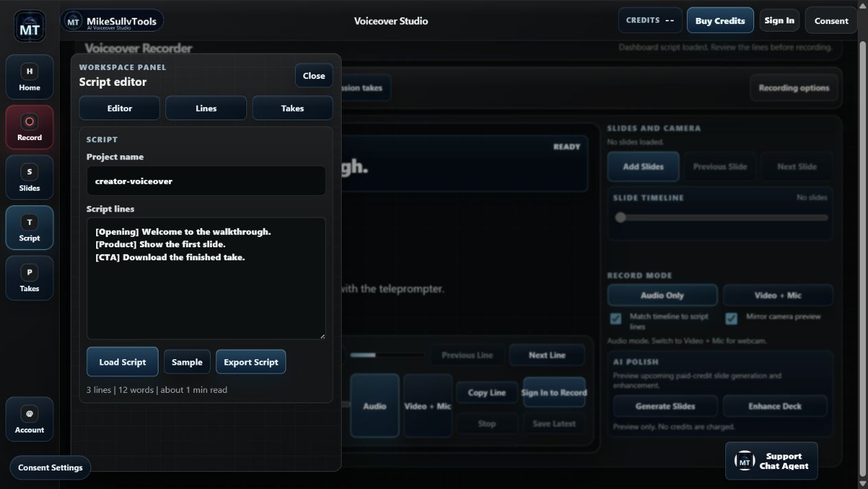Image resolution: width=868 pixels, height=489 pixels.
Task: Click Enhance Deck
Action: click(x=775, y=406)
